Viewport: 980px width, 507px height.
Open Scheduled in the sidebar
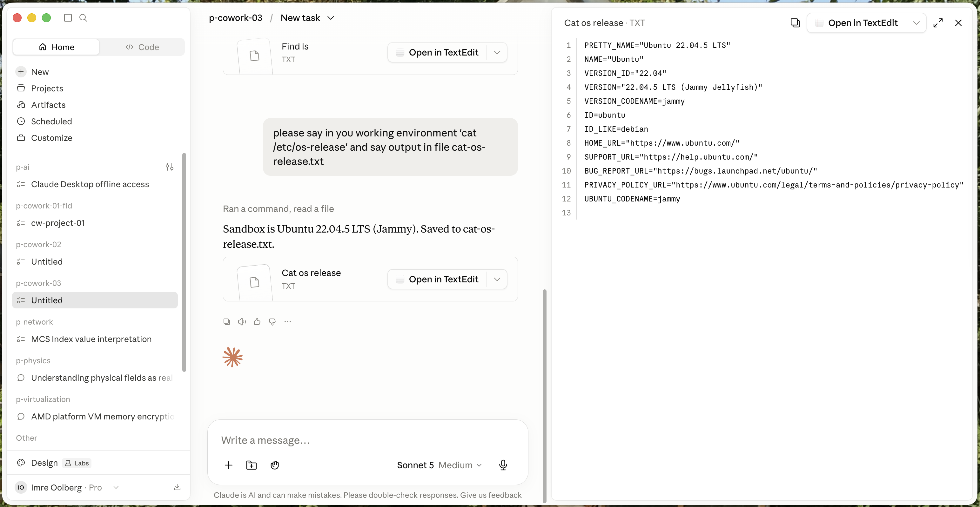[51, 121]
